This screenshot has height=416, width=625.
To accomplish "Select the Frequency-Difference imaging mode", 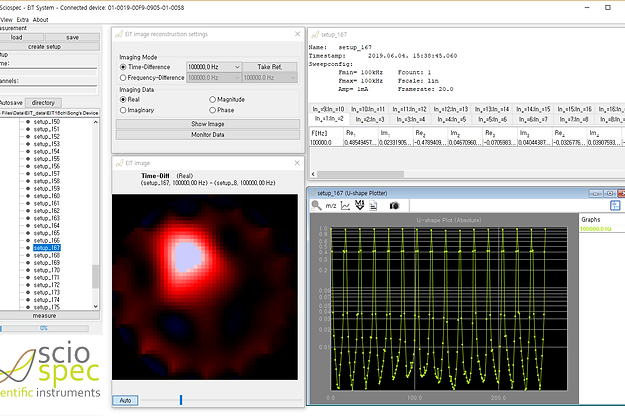I will (x=121, y=77).
